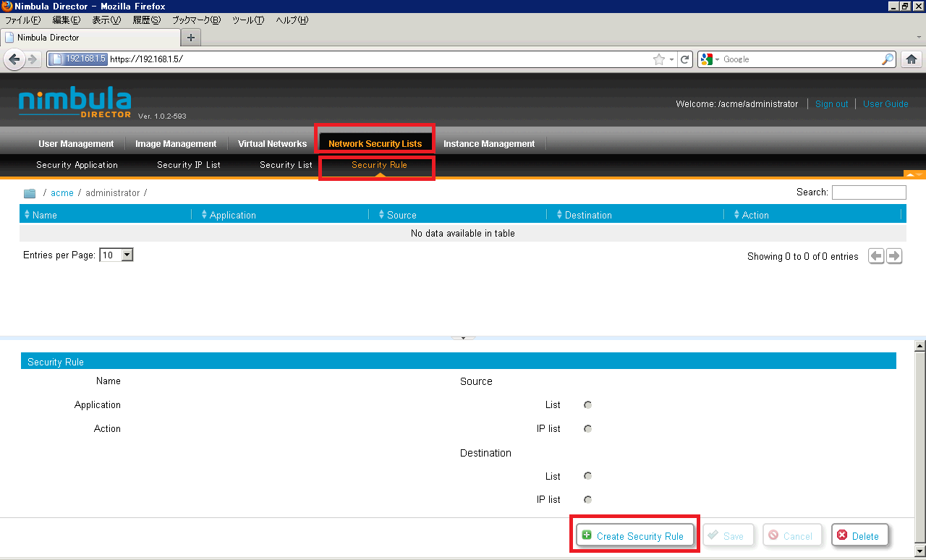
Task: Go to next table page arrow
Action: click(x=894, y=256)
